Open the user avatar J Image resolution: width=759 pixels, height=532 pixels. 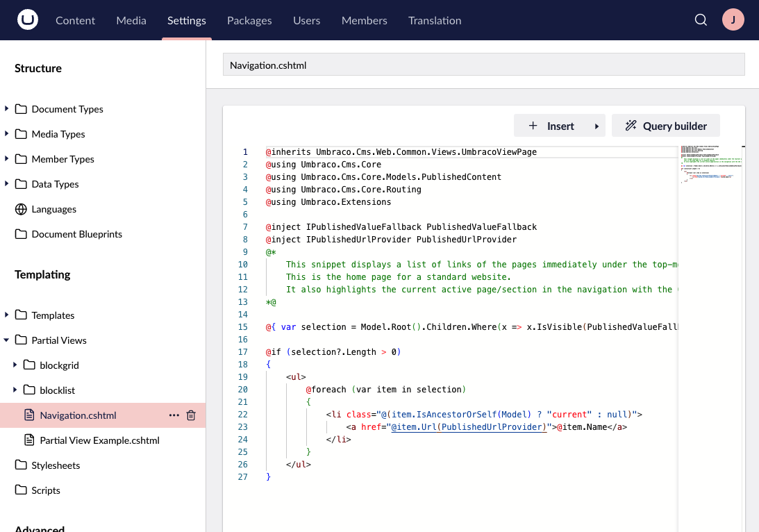click(733, 20)
